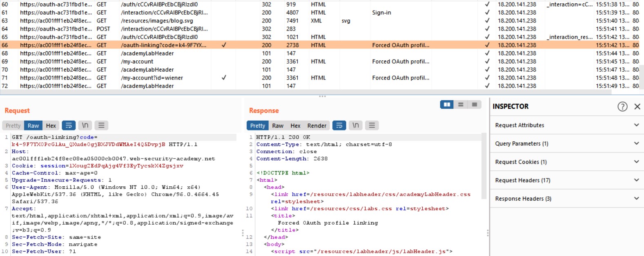Image resolution: width=644 pixels, height=256 pixels.
Task: Click params checkmark in row 71
Action: click(224, 78)
